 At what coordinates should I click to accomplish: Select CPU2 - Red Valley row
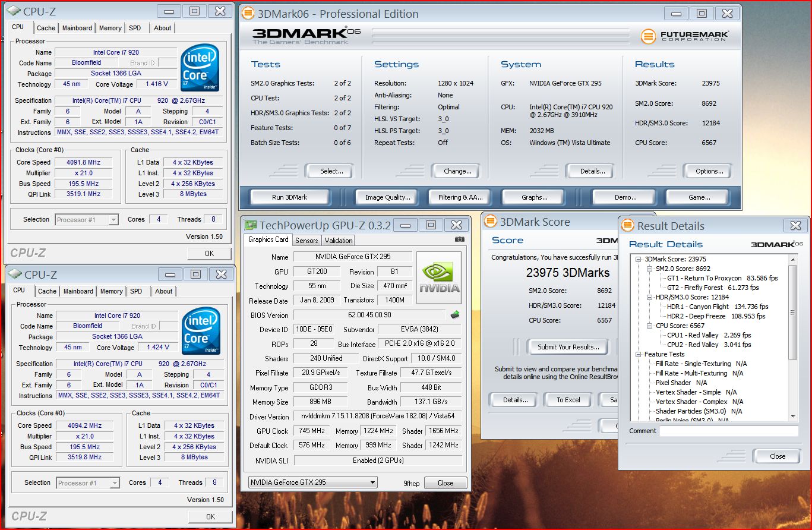pyautogui.click(x=709, y=345)
